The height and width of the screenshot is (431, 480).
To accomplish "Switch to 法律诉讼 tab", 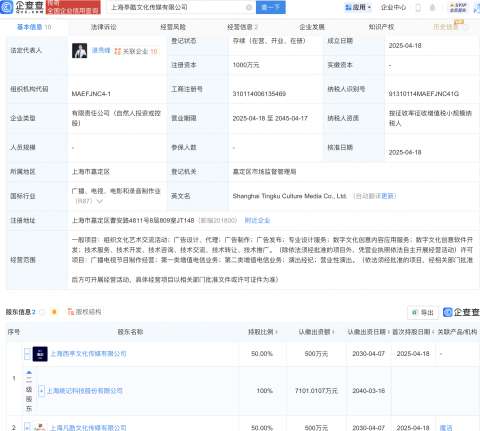I will 103,27.
